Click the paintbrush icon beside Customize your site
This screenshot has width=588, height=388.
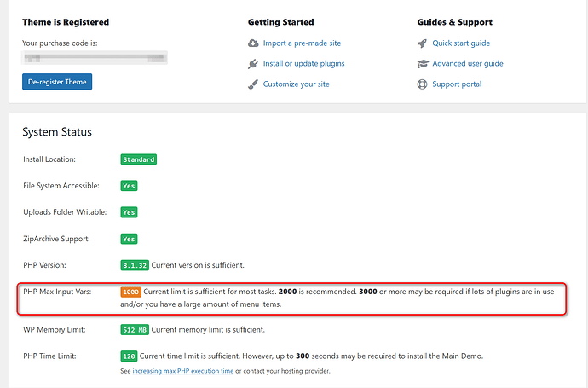(253, 84)
